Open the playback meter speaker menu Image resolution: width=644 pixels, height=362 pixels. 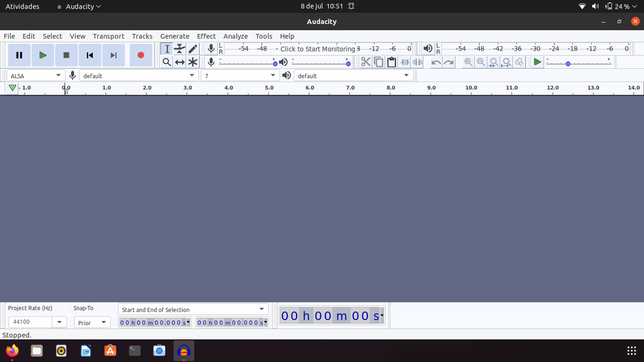[x=428, y=49]
